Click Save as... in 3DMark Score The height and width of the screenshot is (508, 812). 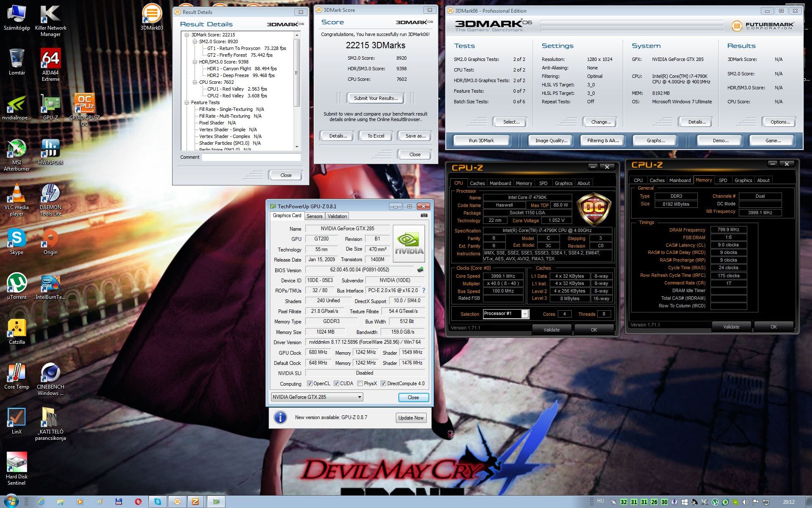tap(415, 136)
